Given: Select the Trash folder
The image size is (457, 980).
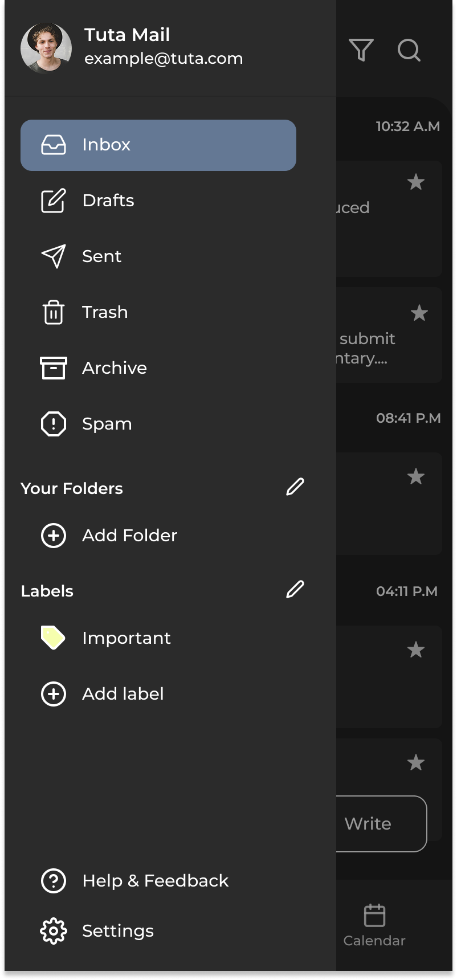Looking at the screenshot, I should click(104, 313).
